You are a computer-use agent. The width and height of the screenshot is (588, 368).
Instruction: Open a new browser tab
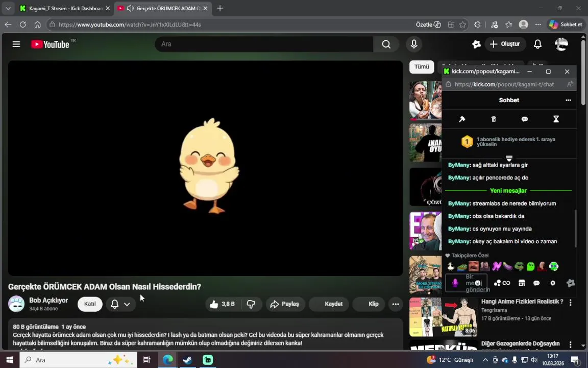tap(220, 8)
